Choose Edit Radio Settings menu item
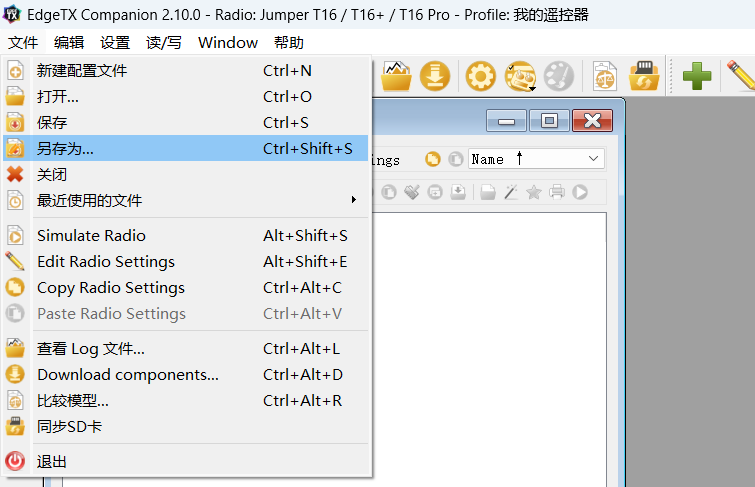 186,262
